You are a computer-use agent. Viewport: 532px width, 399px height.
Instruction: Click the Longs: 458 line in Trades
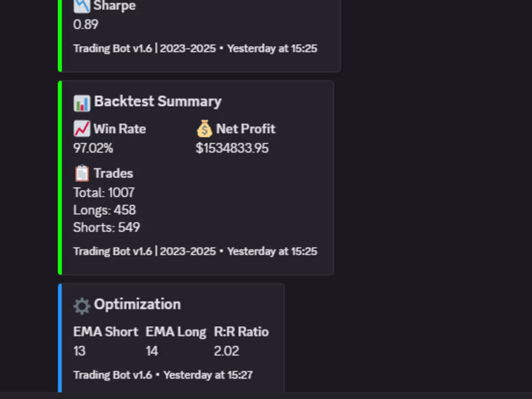[104, 210]
